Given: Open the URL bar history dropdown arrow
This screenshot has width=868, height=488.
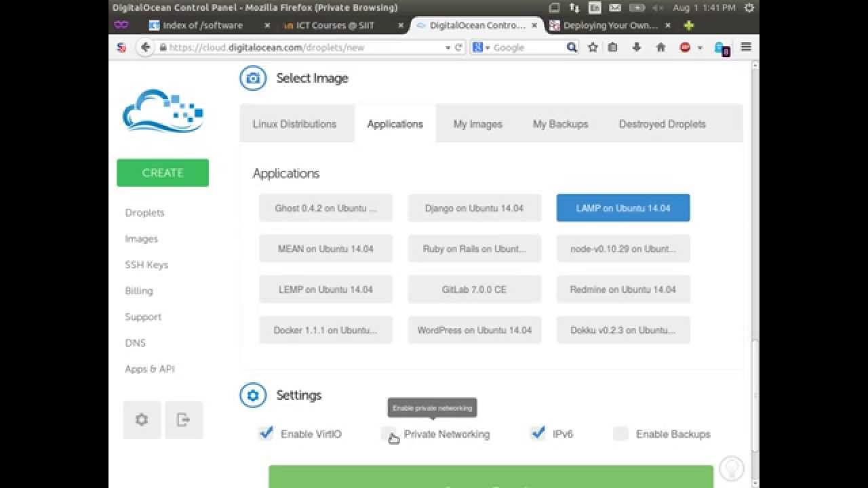Looking at the screenshot, I should (x=448, y=47).
